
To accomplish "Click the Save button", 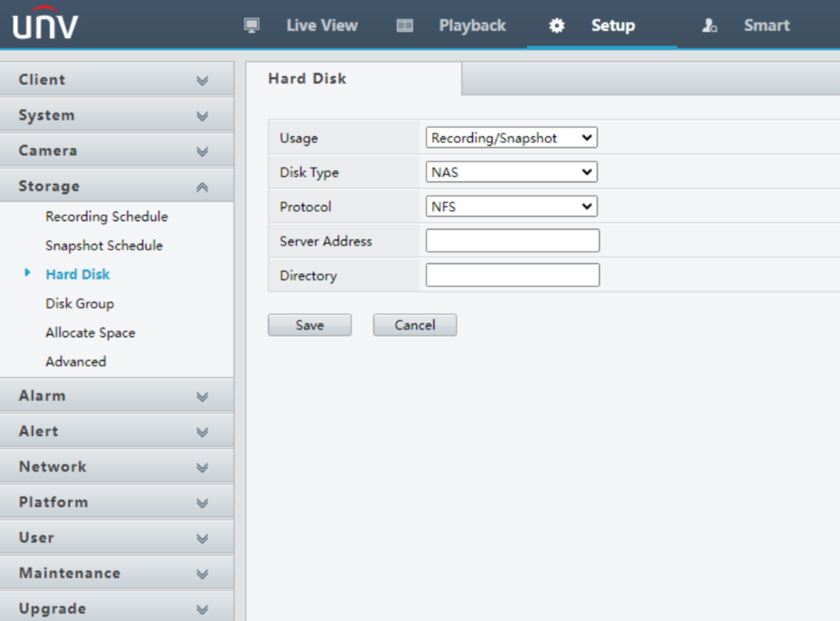I will pos(309,324).
